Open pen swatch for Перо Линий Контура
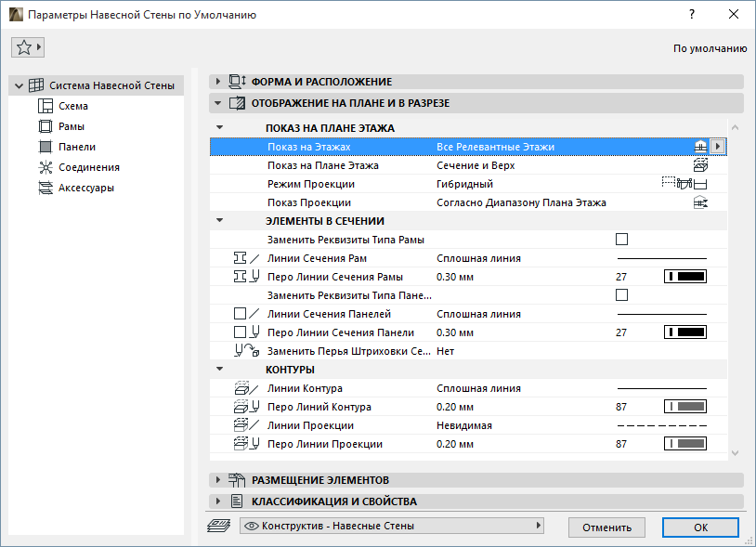756x547 pixels. tap(685, 406)
